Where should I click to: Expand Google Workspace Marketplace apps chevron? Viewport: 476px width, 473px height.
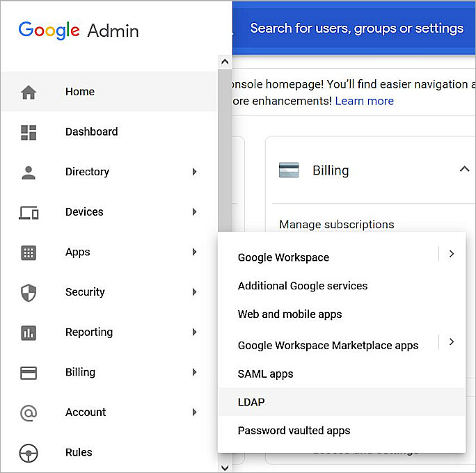click(451, 342)
